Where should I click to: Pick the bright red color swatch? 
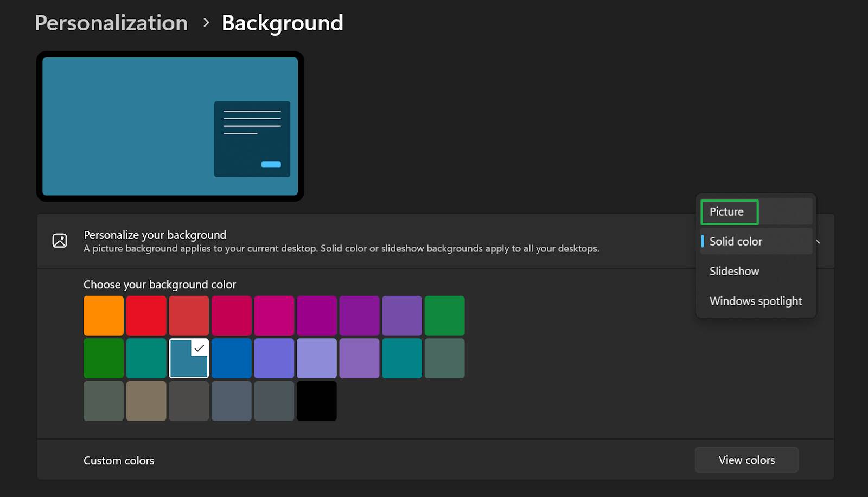point(146,316)
